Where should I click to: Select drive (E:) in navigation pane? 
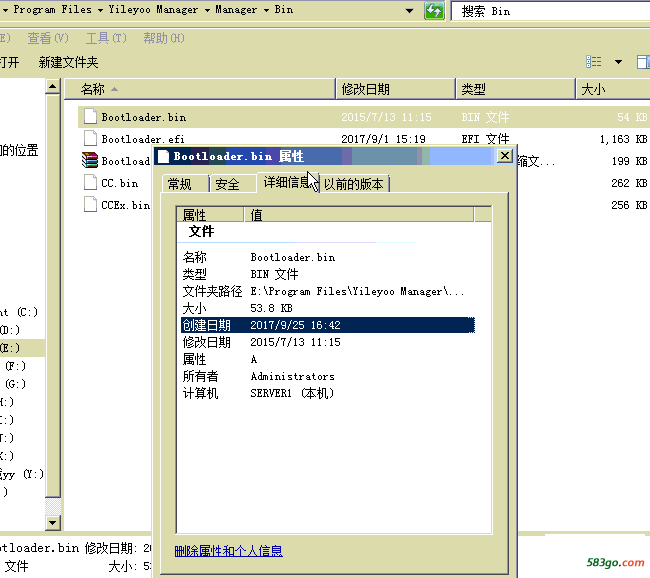(x=22, y=347)
